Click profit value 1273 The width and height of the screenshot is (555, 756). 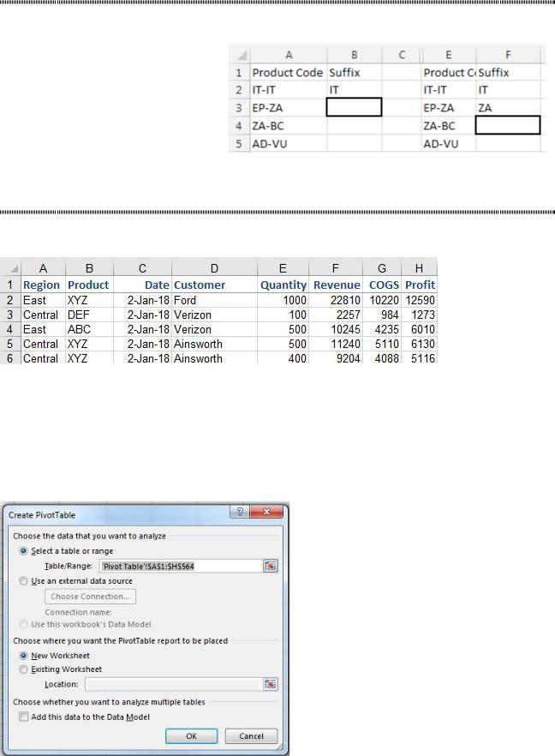coord(419,315)
